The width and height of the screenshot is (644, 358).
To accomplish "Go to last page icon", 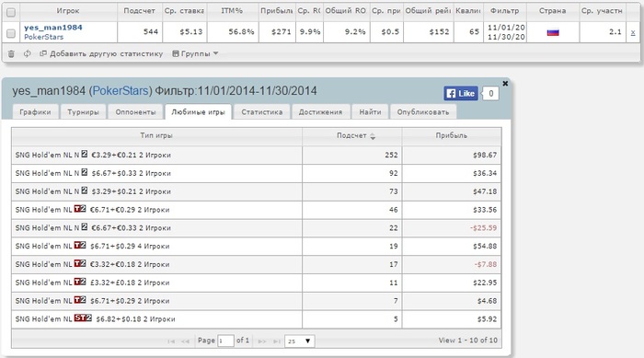I will click(x=277, y=341).
